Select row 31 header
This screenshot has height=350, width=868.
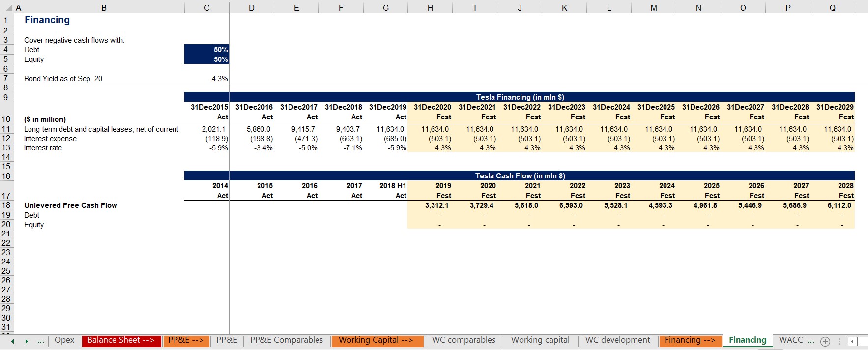(x=6, y=327)
